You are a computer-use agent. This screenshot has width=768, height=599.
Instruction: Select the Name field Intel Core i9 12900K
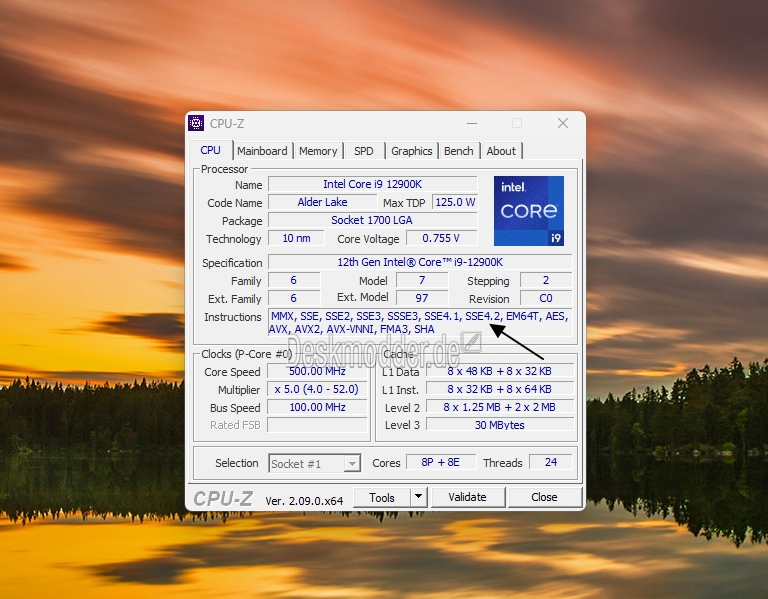coord(372,184)
